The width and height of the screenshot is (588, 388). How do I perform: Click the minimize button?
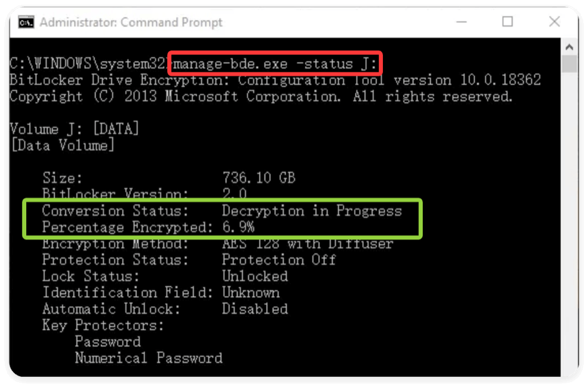(461, 22)
